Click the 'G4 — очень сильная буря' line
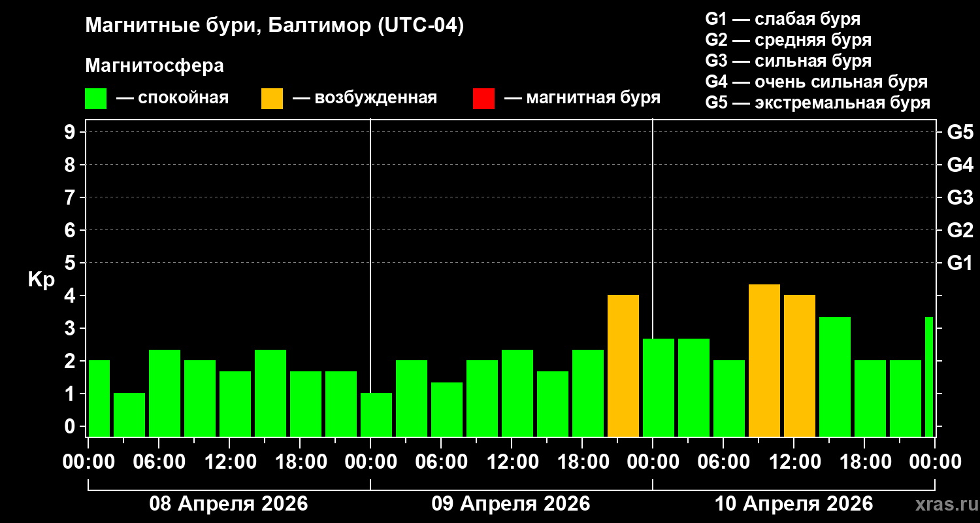The width and height of the screenshot is (980, 523). (816, 82)
